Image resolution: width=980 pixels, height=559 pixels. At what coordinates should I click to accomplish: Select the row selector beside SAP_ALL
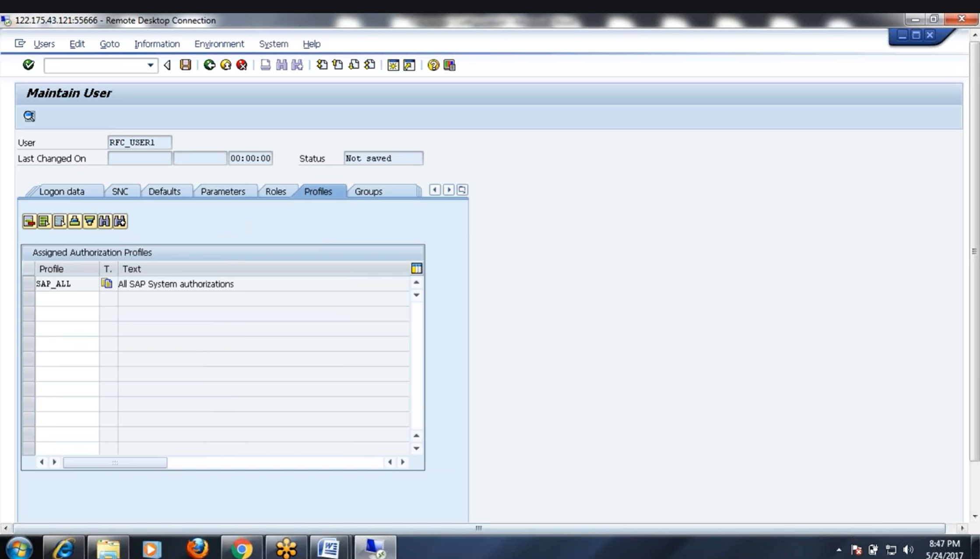pyautogui.click(x=28, y=283)
